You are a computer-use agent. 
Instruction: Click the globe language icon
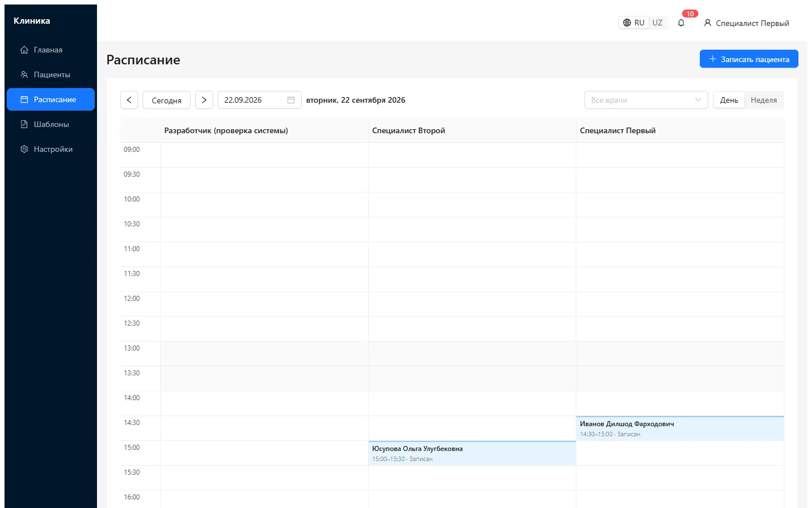(627, 23)
